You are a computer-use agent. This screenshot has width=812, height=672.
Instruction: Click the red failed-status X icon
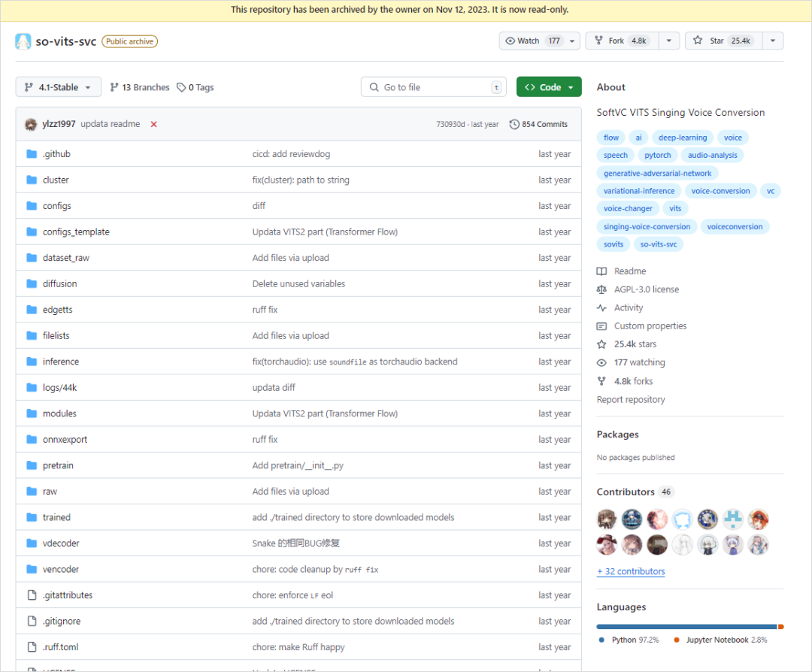[154, 124]
